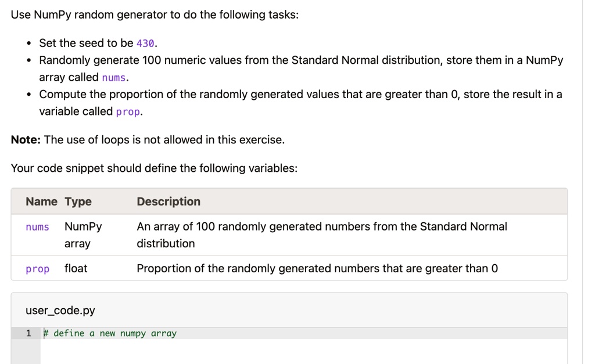Image resolution: width=595 pixels, height=364 pixels.
Task: Click the user_code.py file title
Action: pyautogui.click(x=60, y=311)
